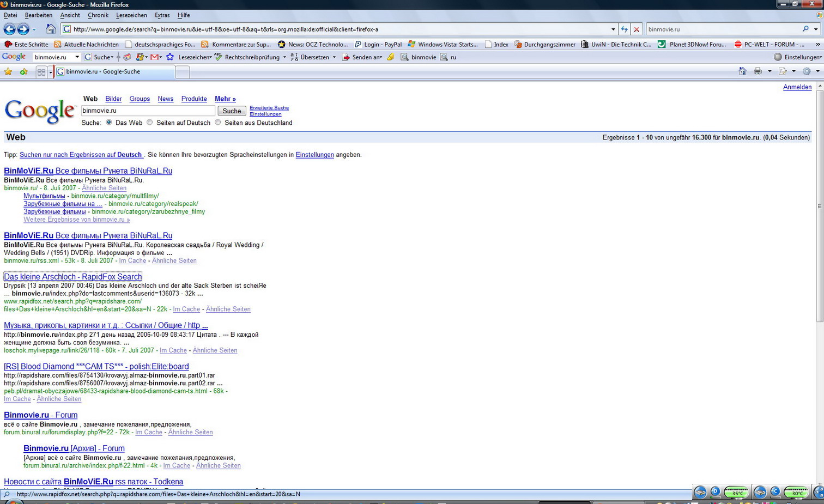Open '[RS] Blood Diamond ***CAM TS***' result
The height and width of the screenshot is (504, 824).
pos(96,367)
